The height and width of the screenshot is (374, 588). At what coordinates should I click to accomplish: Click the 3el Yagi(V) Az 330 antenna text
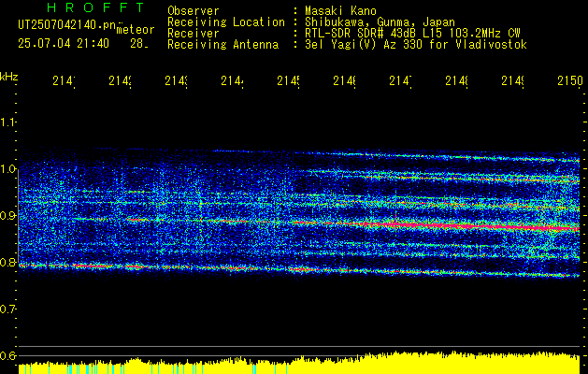(416, 45)
